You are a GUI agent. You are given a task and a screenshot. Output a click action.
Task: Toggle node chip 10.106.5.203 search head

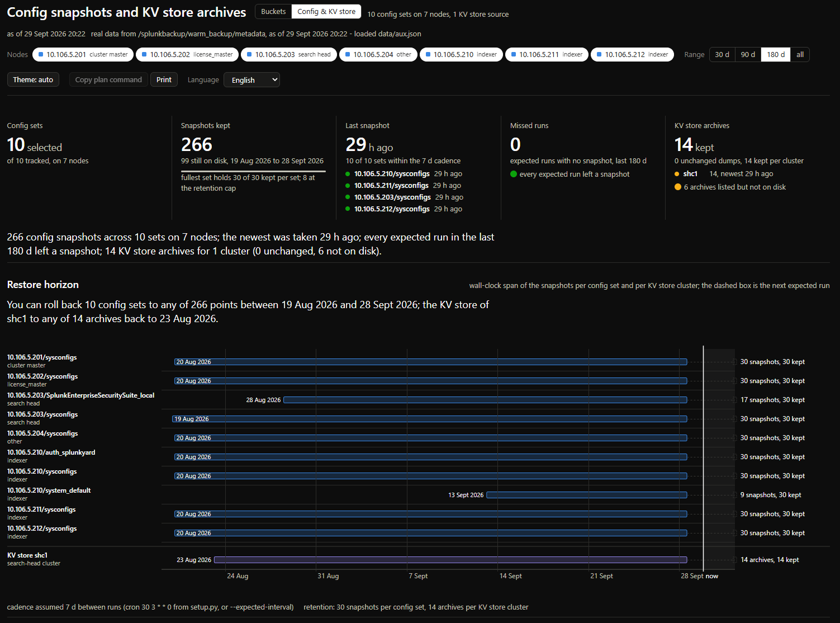tap(289, 54)
